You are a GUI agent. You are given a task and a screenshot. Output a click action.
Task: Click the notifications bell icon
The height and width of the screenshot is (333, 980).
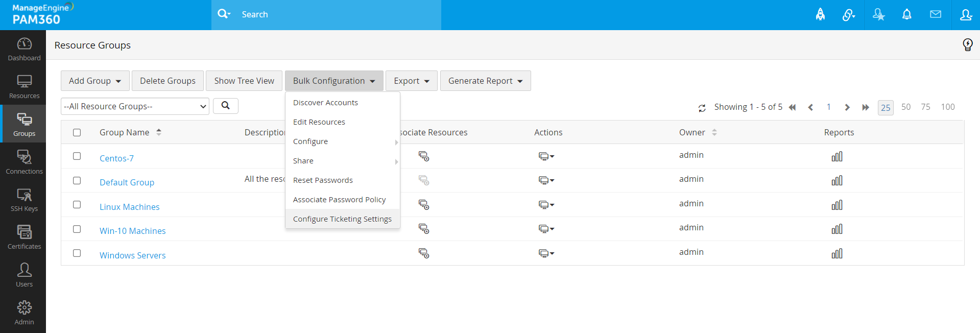(x=906, y=15)
